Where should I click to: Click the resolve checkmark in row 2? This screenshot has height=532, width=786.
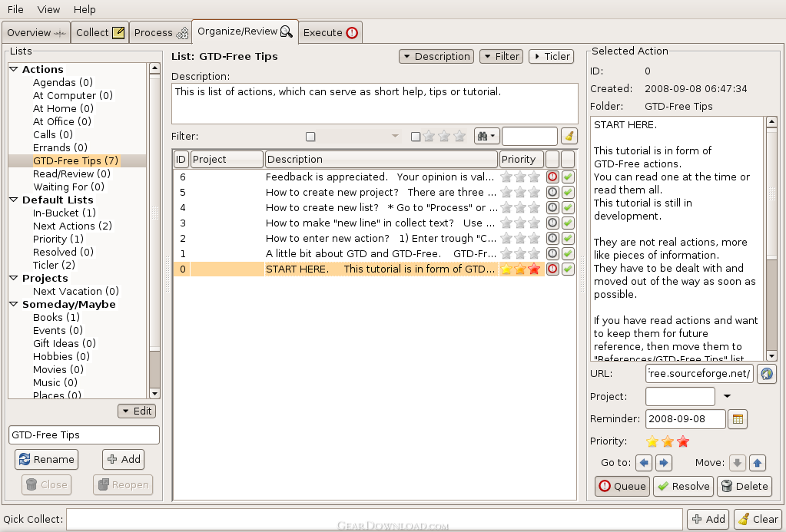[568, 239]
